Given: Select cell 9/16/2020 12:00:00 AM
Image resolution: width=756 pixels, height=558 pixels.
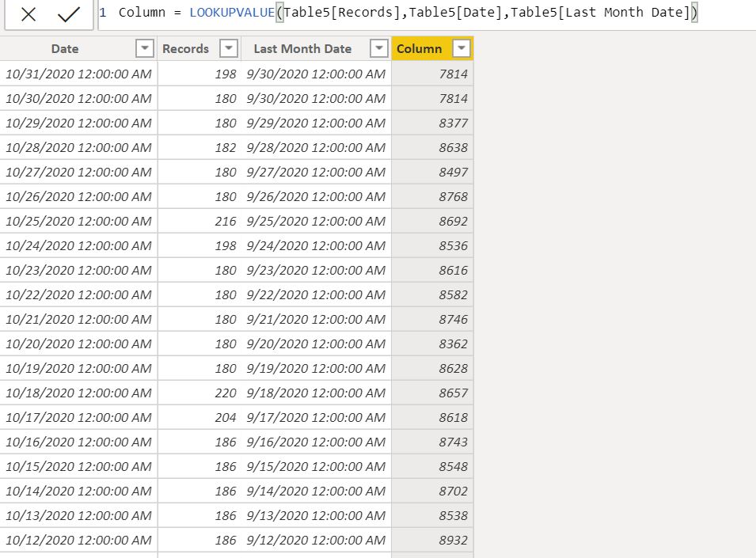Looking at the screenshot, I should 316,442.
